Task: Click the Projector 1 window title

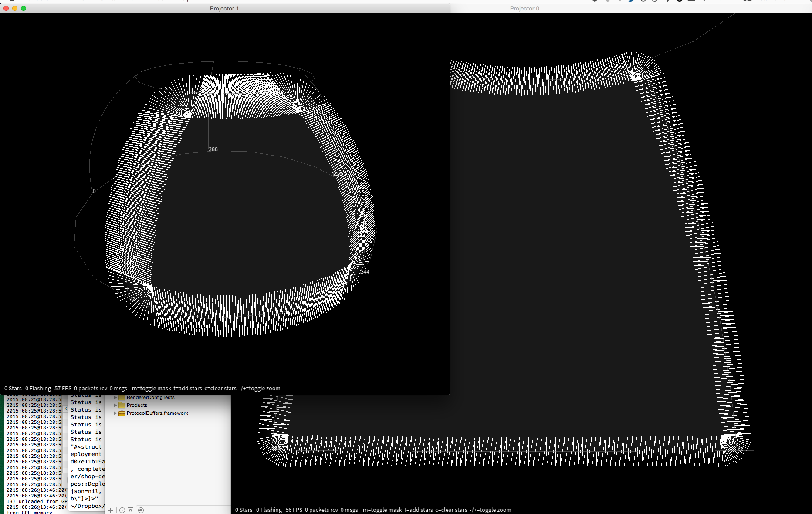Action: pyautogui.click(x=224, y=8)
